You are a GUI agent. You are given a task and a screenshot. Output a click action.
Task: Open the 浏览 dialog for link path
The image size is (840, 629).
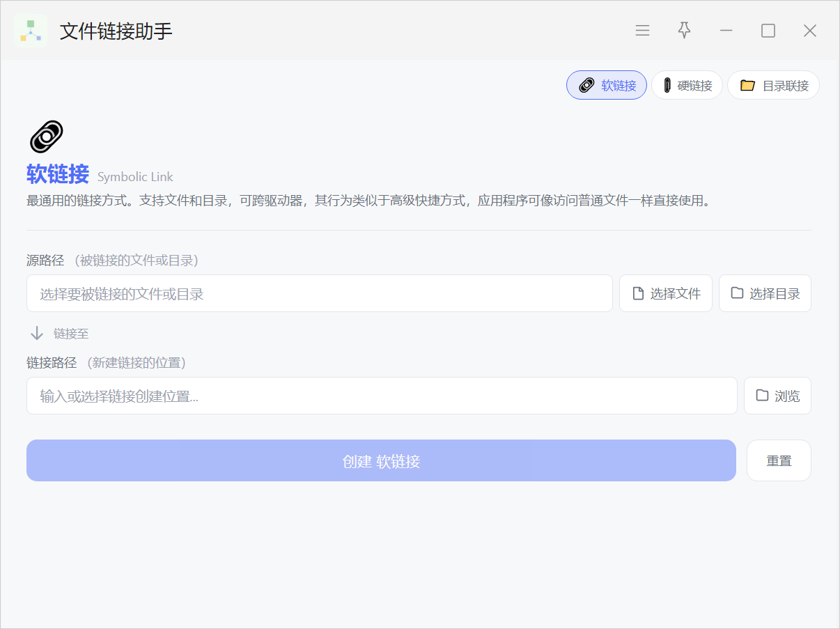tap(777, 396)
